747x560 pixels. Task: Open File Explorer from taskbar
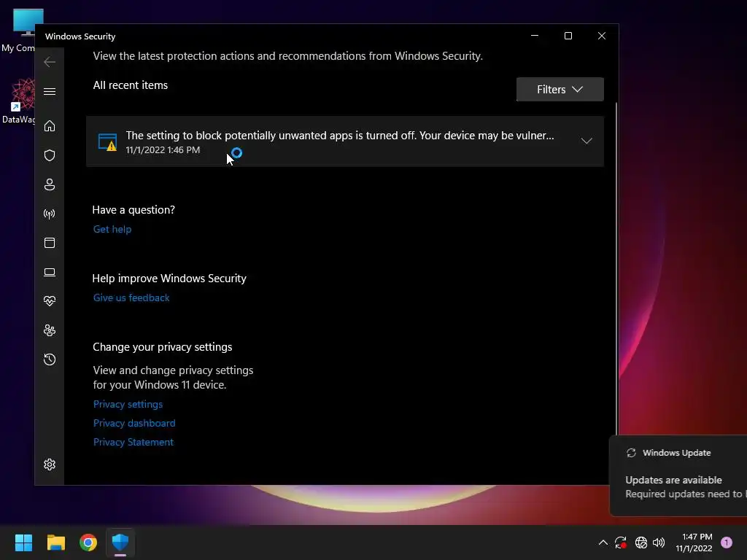[55, 542]
